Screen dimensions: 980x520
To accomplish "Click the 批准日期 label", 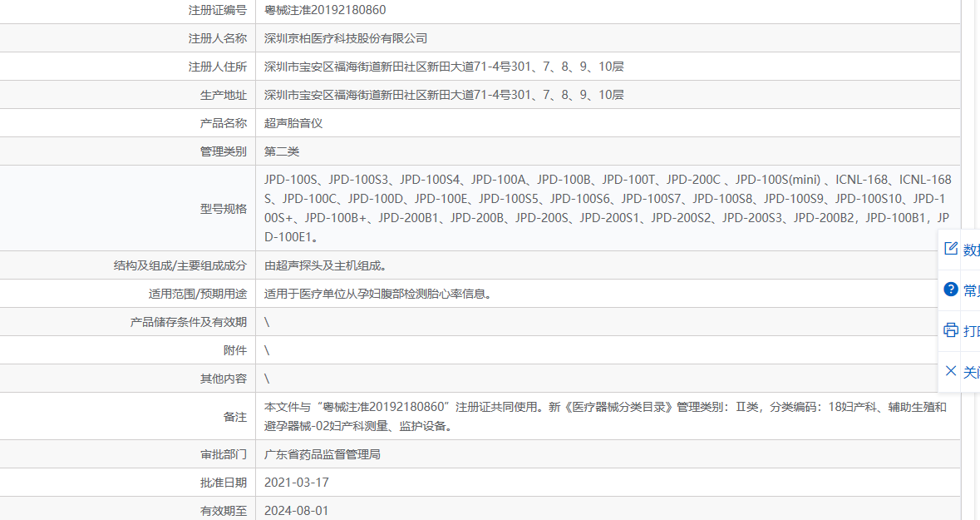I will pyautogui.click(x=223, y=483).
